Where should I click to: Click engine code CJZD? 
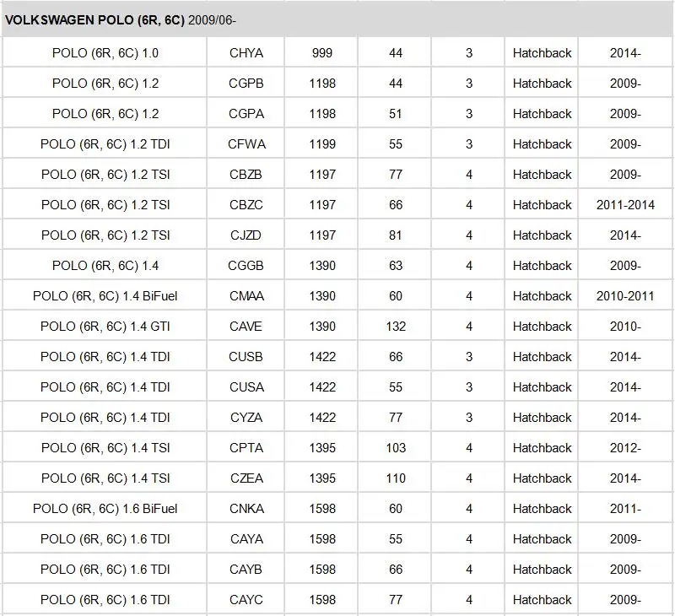[x=246, y=235]
